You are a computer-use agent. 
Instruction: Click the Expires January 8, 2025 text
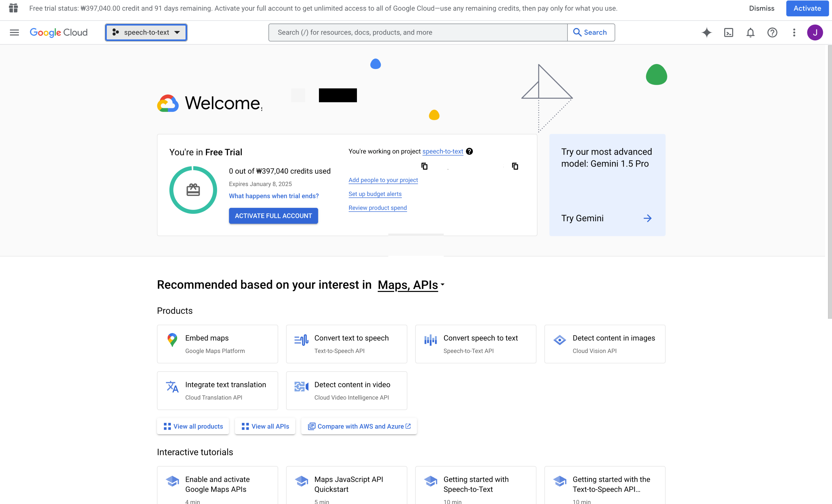(260, 184)
